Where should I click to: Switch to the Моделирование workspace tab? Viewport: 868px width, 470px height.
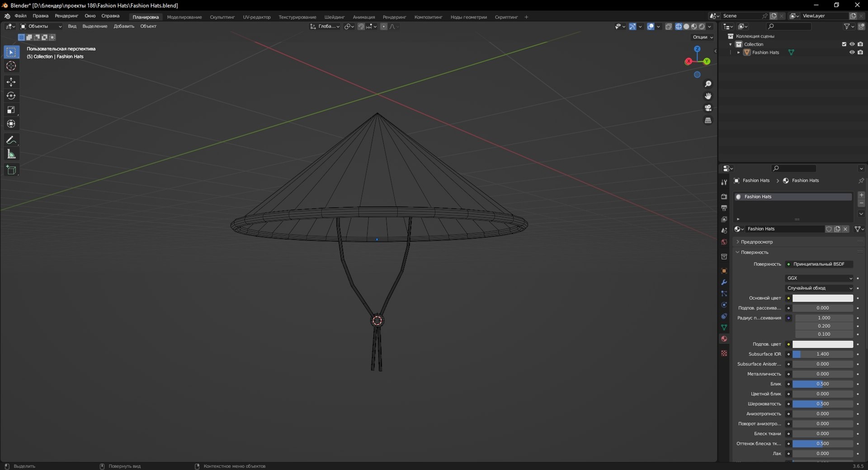[x=184, y=17]
